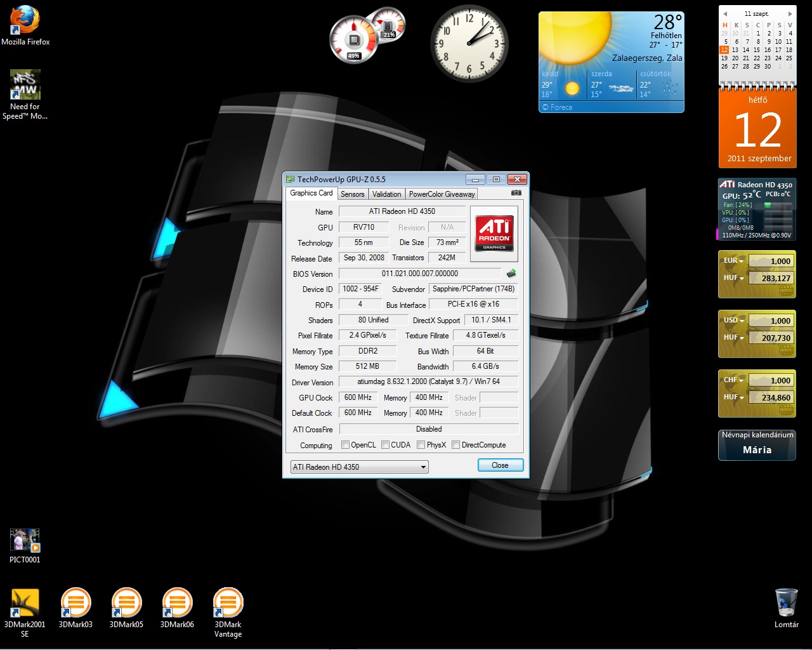
Task: Enable the OpenCL checkbox
Action: click(346, 445)
